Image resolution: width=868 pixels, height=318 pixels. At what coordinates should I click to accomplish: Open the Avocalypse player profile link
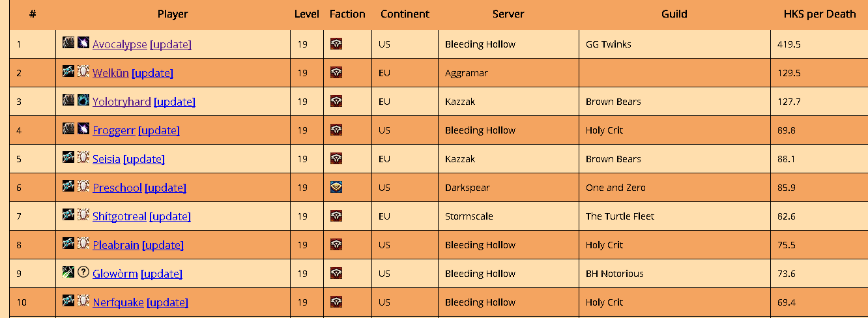[120, 44]
